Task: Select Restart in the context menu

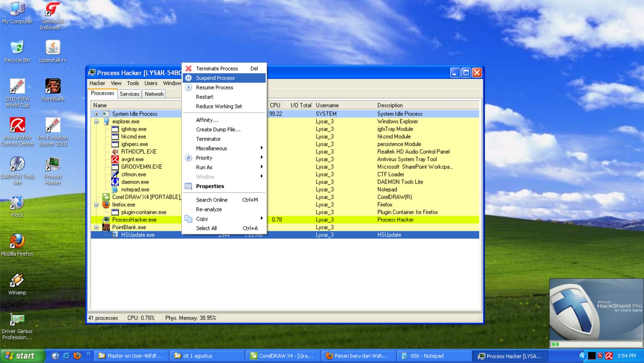Action: (x=224, y=97)
